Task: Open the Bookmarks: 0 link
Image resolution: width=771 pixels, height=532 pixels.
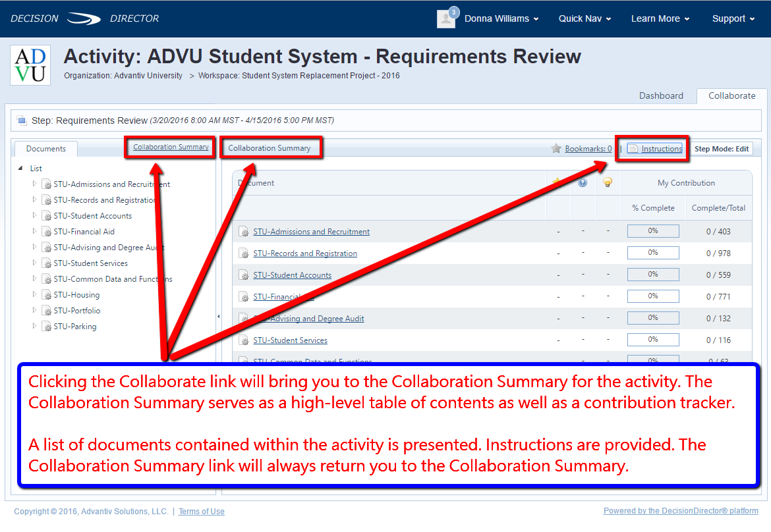Action: pyautogui.click(x=588, y=148)
